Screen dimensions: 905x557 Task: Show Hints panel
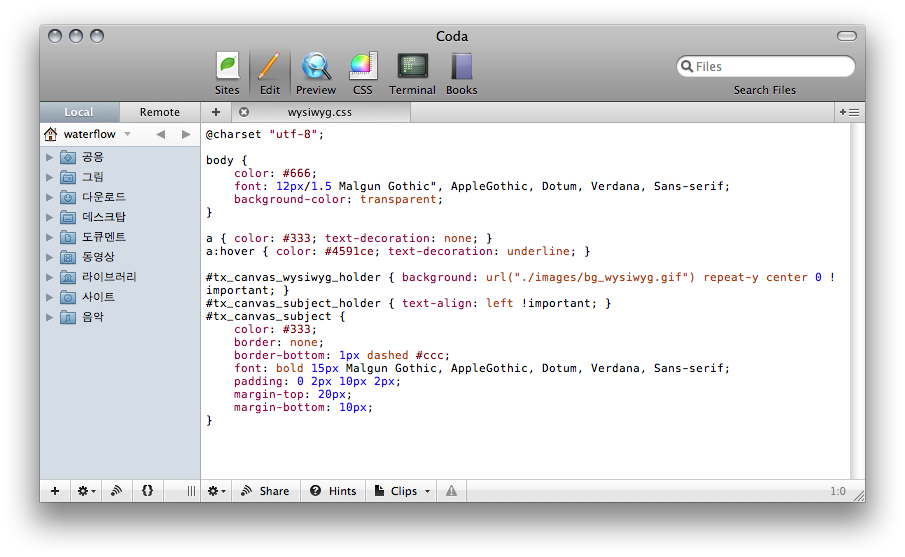pos(333,491)
